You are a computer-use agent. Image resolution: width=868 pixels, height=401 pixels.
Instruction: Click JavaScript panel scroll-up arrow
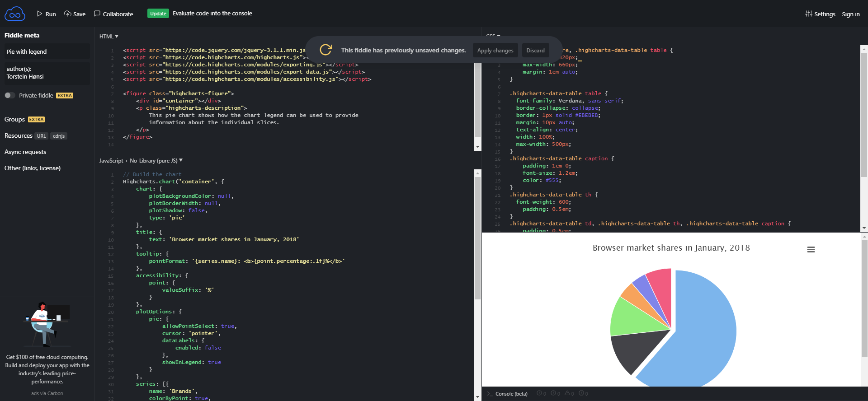coord(477,173)
